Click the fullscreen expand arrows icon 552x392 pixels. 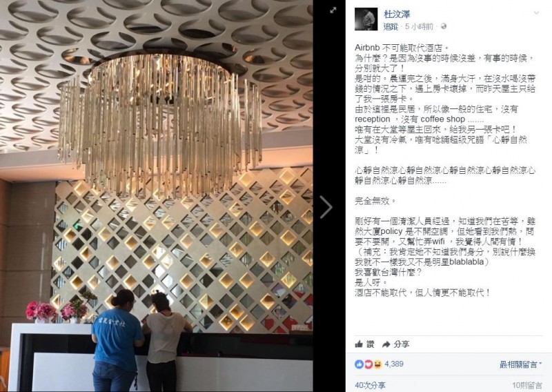pyautogui.click(x=333, y=10)
